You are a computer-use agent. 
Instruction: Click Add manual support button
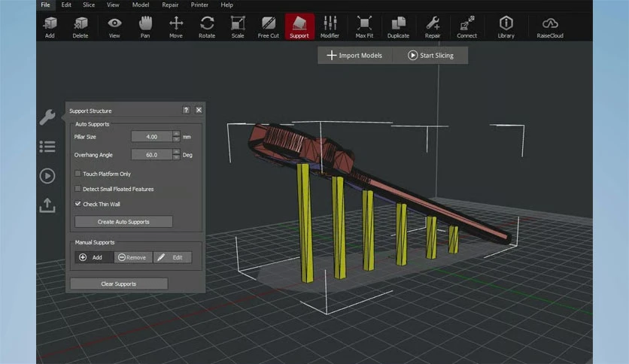tap(94, 257)
